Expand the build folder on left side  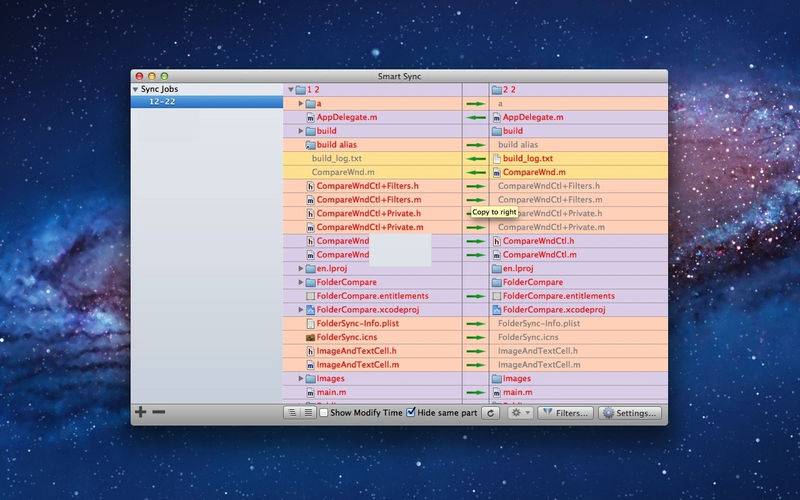[x=301, y=131]
